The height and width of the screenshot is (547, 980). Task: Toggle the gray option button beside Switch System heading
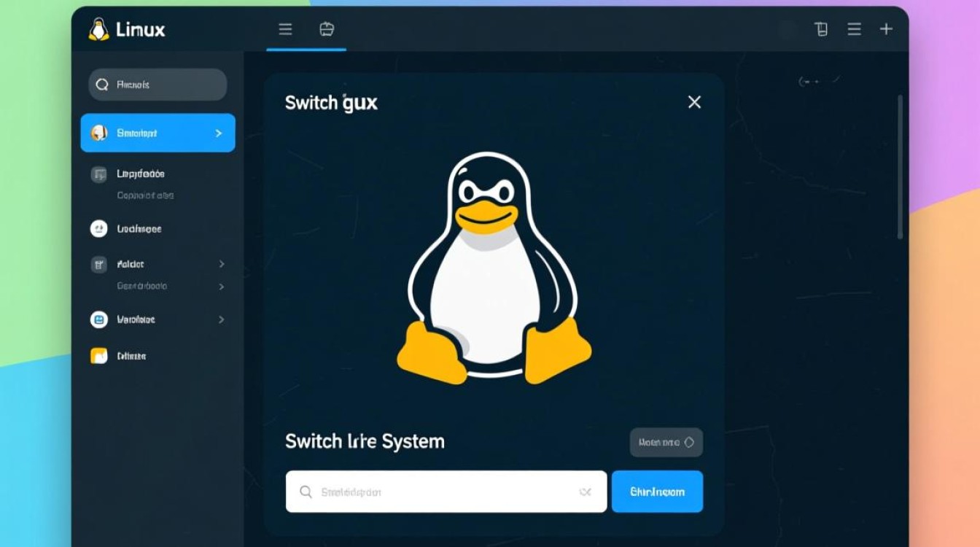click(666, 442)
